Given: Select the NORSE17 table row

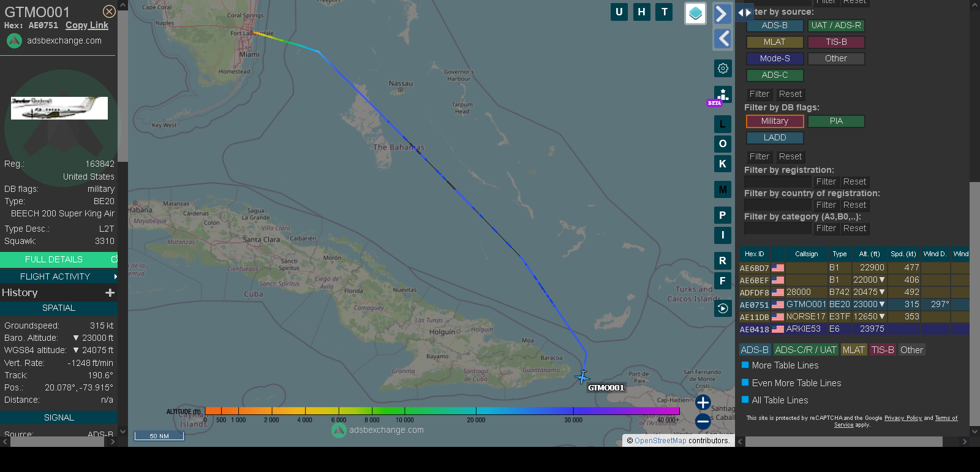Looking at the screenshot, I should [x=854, y=317].
